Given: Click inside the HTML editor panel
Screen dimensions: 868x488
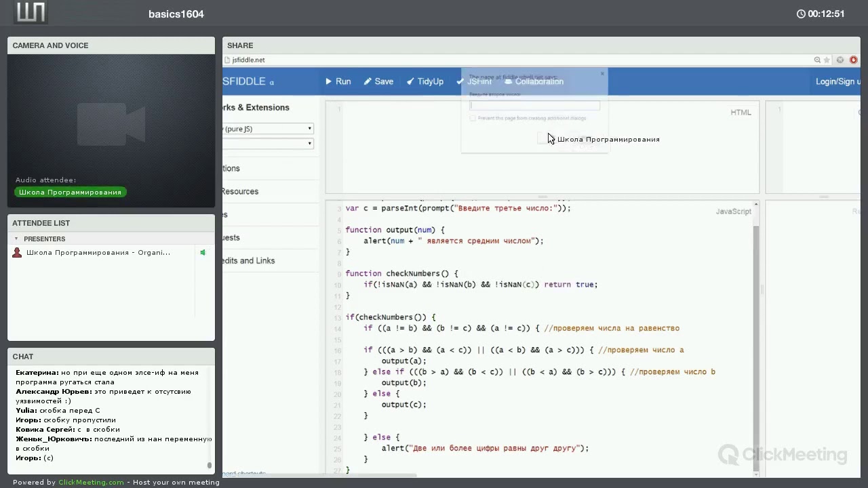Looking at the screenshot, I should click(x=542, y=148).
